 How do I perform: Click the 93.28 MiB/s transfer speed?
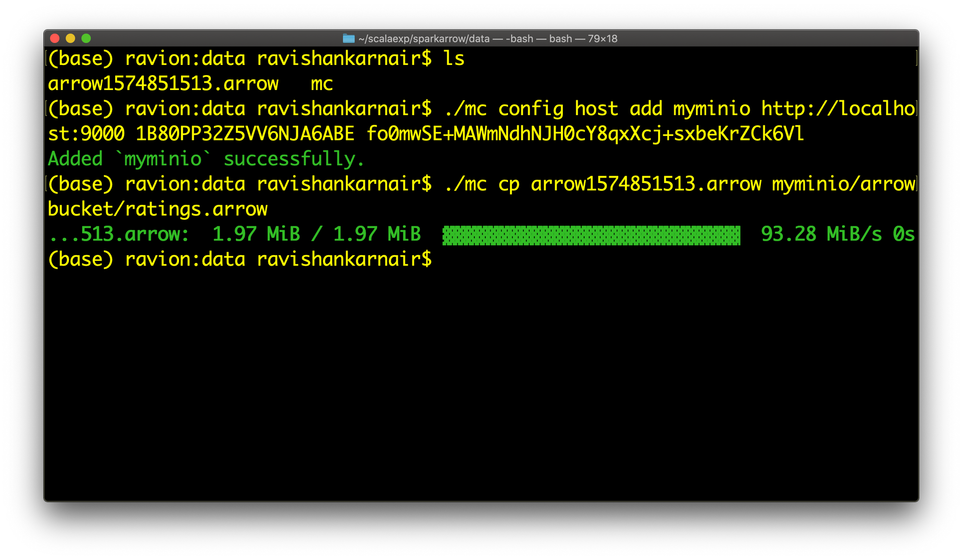coord(821,234)
